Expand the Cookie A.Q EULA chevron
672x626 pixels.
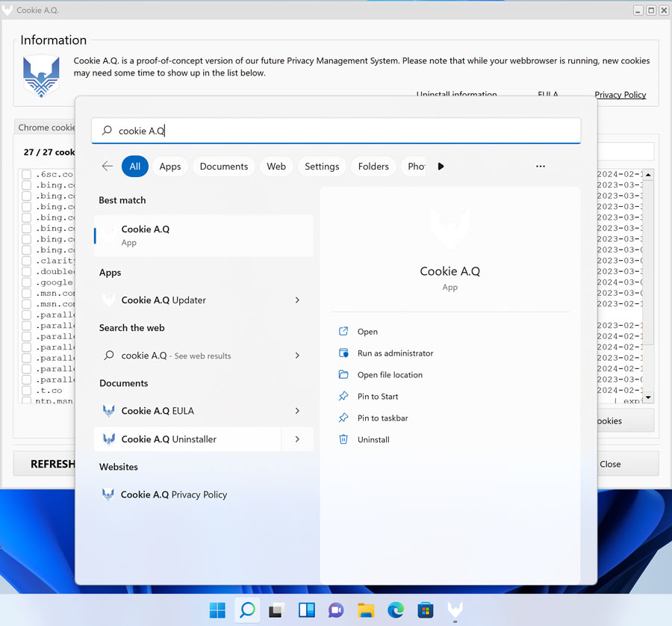(x=297, y=411)
